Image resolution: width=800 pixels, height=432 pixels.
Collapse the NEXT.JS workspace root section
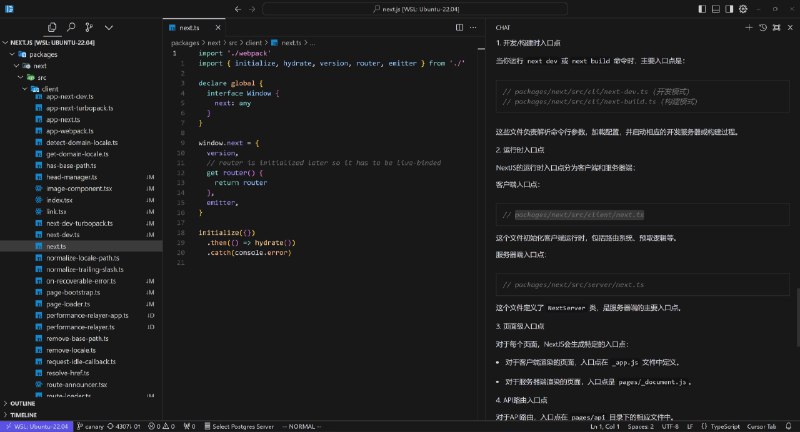point(81,42)
